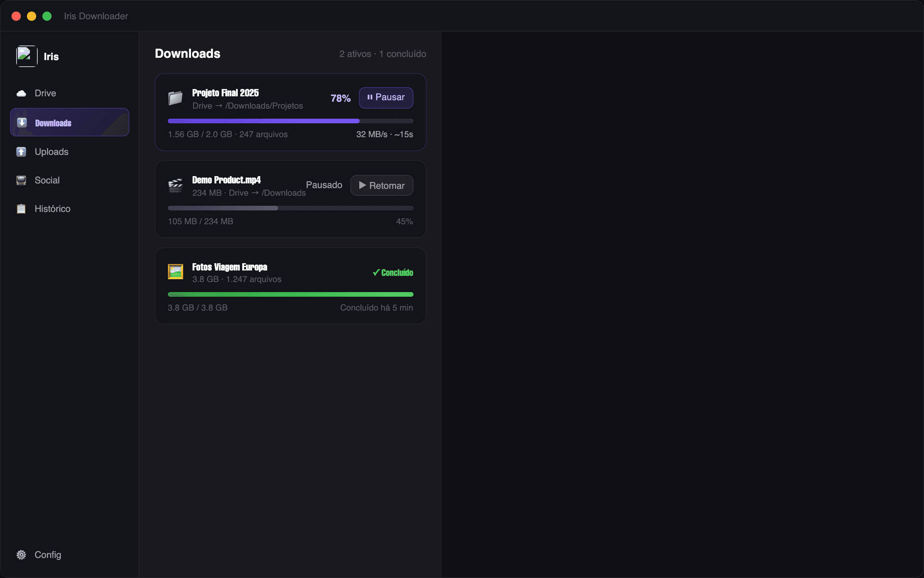Click the Fotos Viagem Europa title

point(230,267)
